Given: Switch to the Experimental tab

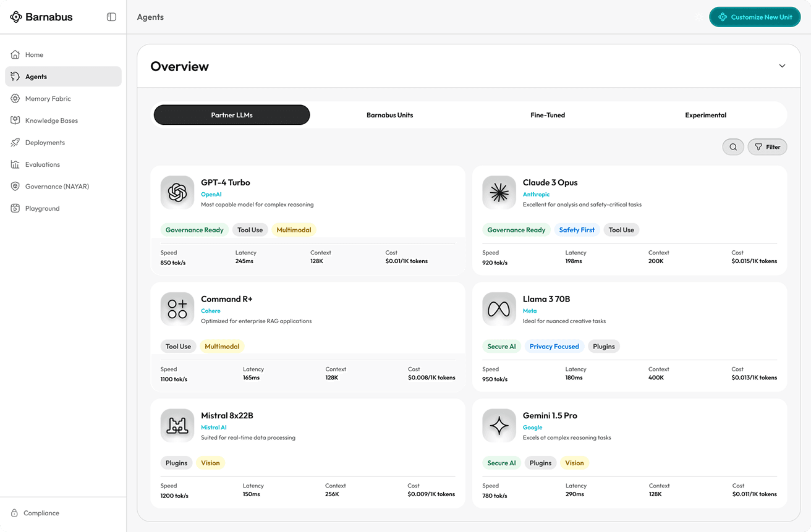Looking at the screenshot, I should click(x=706, y=115).
